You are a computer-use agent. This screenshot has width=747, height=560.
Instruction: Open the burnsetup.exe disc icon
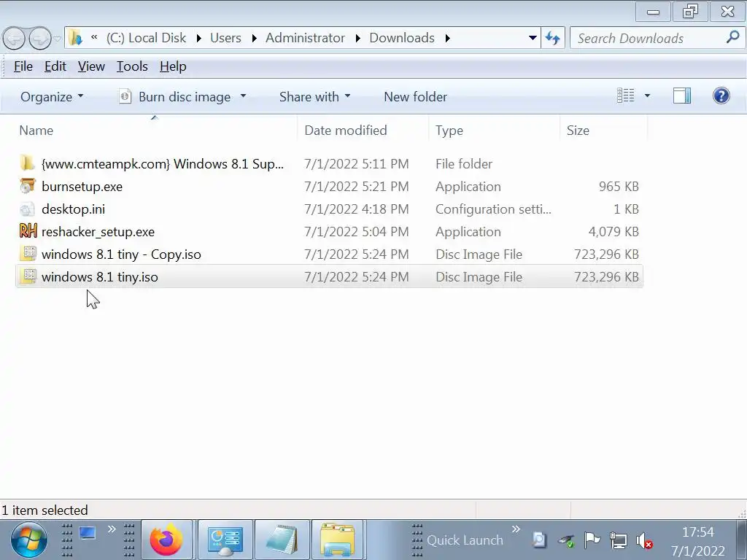pos(28,186)
